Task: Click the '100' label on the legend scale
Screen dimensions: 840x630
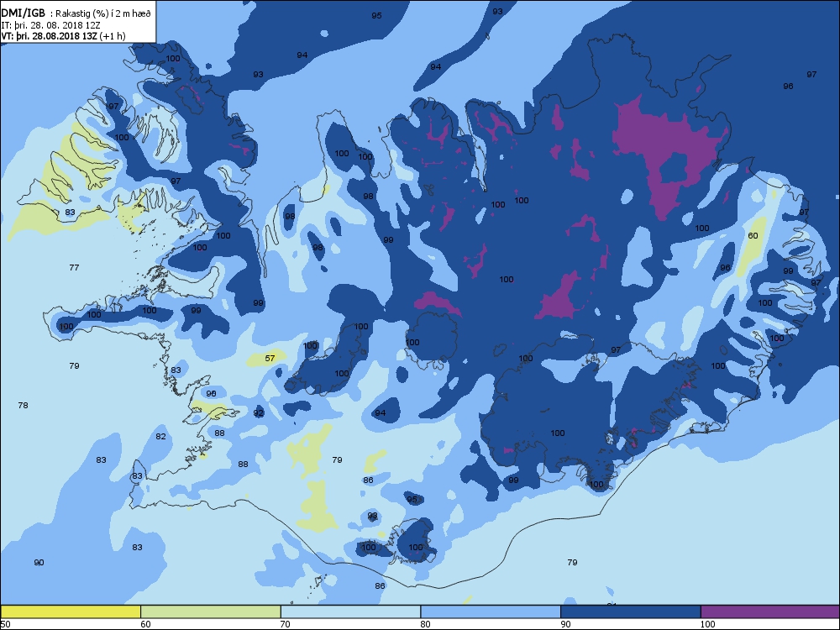Action: coord(708,623)
